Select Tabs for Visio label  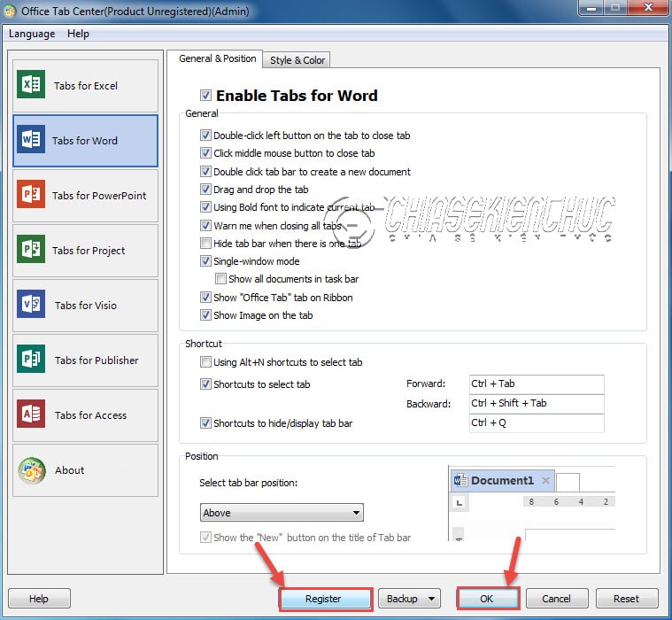click(x=86, y=306)
